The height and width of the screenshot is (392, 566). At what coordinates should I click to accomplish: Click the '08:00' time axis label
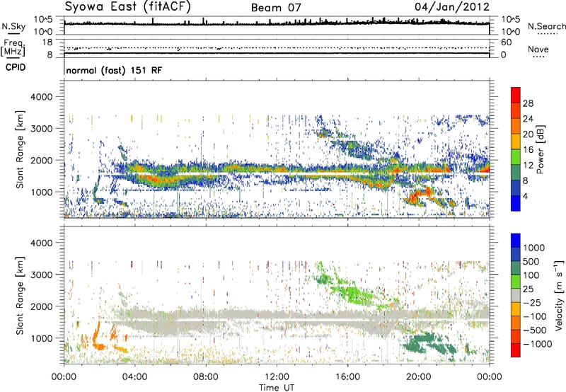206,377
